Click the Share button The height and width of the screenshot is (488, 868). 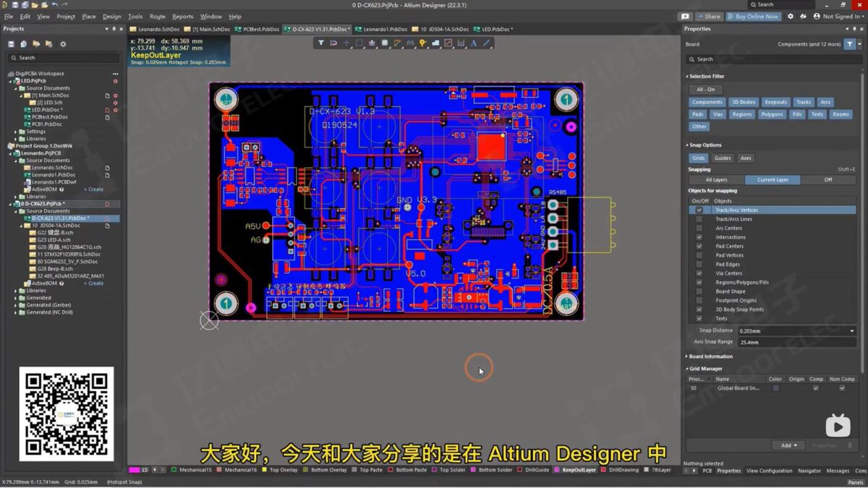tap(709, 16)
